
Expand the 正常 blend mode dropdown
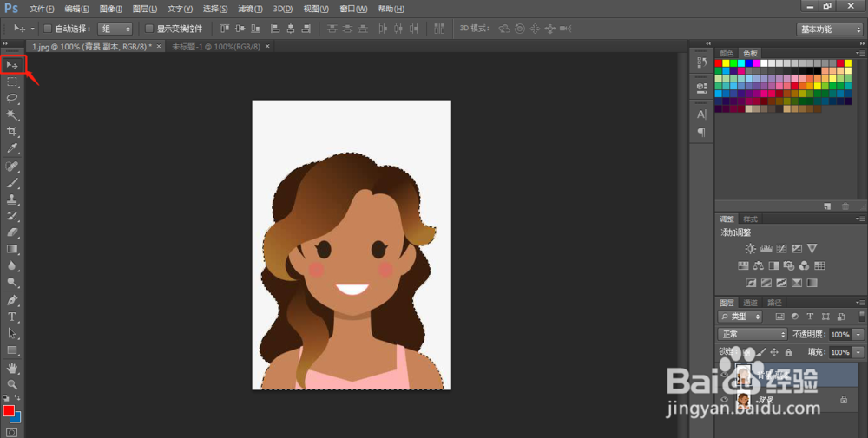[x=753, y=334]
